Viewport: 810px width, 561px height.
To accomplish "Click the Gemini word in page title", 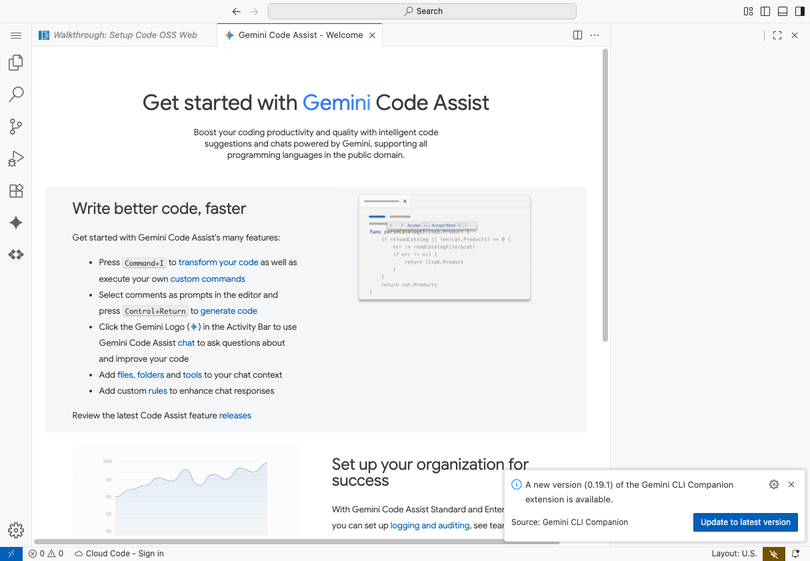I will click(x=336, y=103).
